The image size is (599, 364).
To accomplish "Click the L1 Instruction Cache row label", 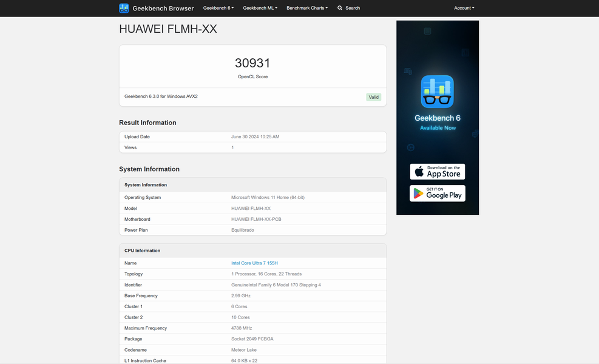I will pyautogui.click(x=145, y=360).
